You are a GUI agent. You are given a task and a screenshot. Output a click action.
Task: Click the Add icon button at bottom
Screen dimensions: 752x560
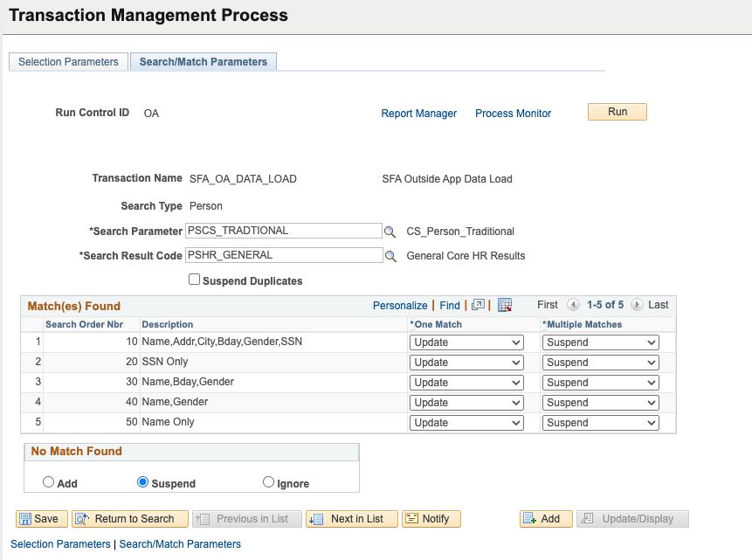545,518
